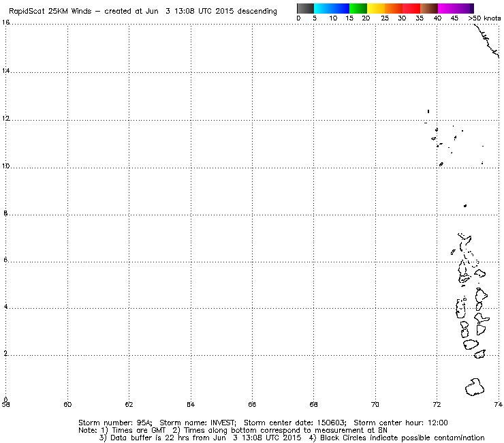Viewport: 504px width, 443px height.
Task: Click the latitude label 12
Action: tap(5, 118)
